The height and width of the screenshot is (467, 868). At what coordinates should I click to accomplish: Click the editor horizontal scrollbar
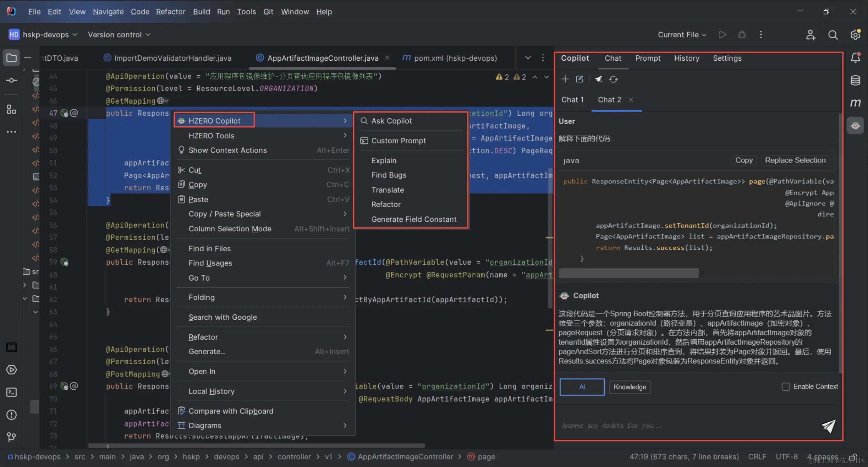point(256,445)
